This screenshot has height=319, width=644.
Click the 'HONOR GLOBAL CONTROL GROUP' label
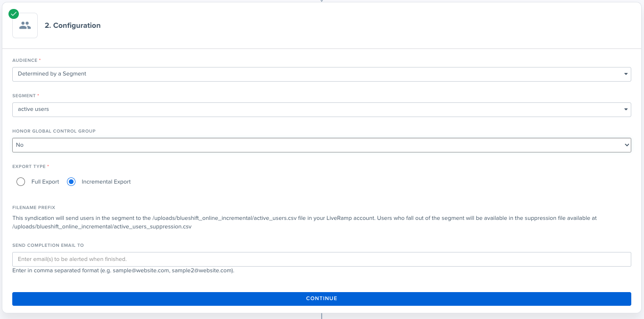tap(54, 131)
